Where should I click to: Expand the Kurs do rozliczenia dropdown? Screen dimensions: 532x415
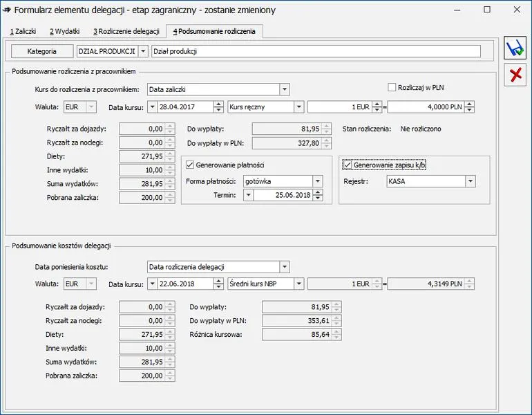285,89
